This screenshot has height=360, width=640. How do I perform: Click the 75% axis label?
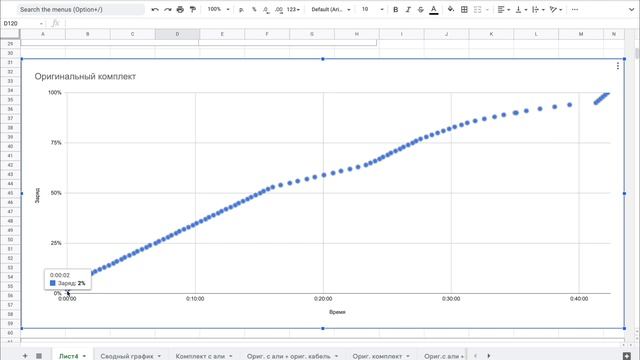tap(56, 143)
